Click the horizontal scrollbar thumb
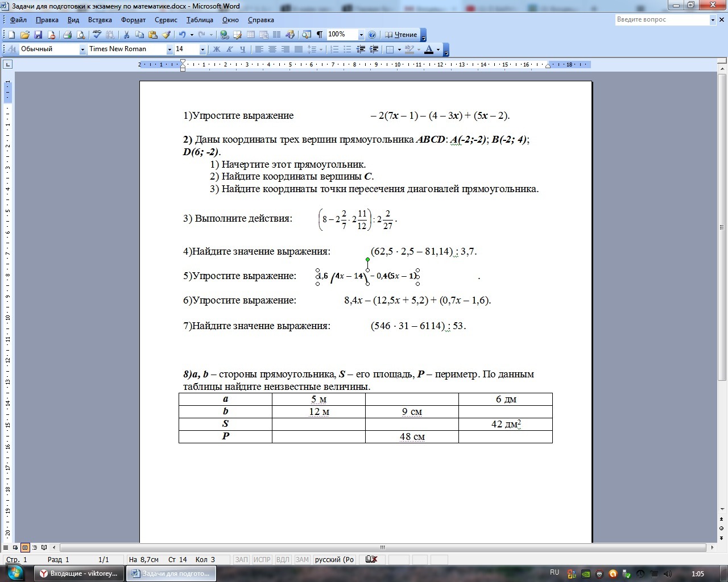 click(x=382, y=548)
